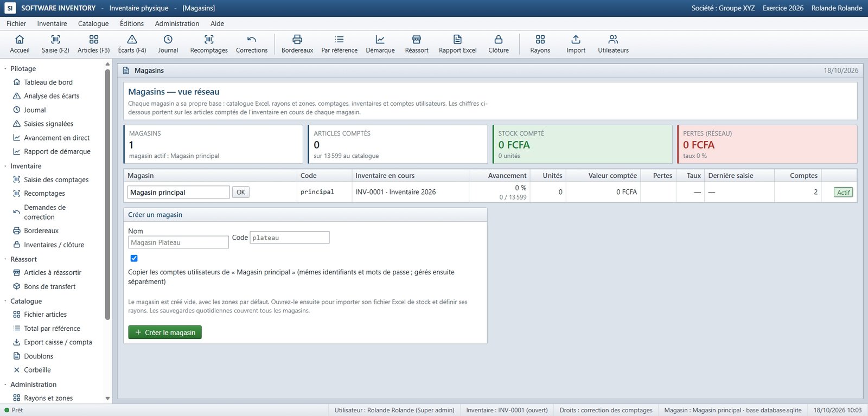Open the Aide menu

[x=218, y=23]
